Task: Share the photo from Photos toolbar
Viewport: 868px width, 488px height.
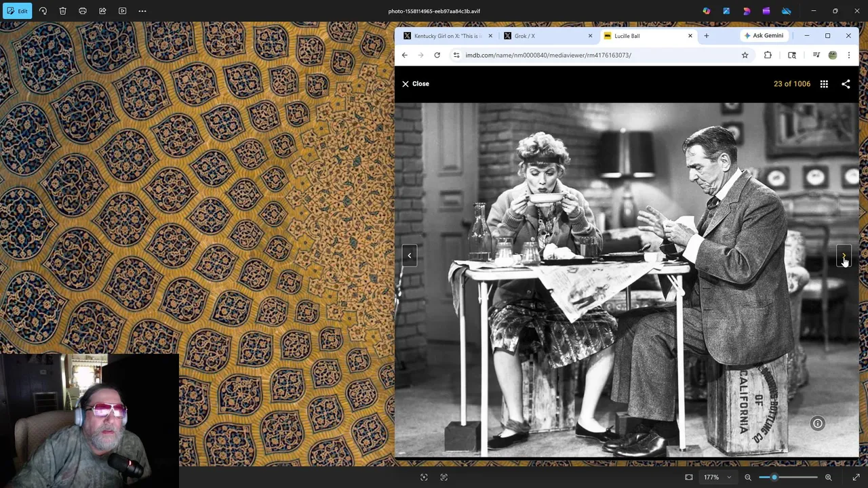Action: [102, 11]
